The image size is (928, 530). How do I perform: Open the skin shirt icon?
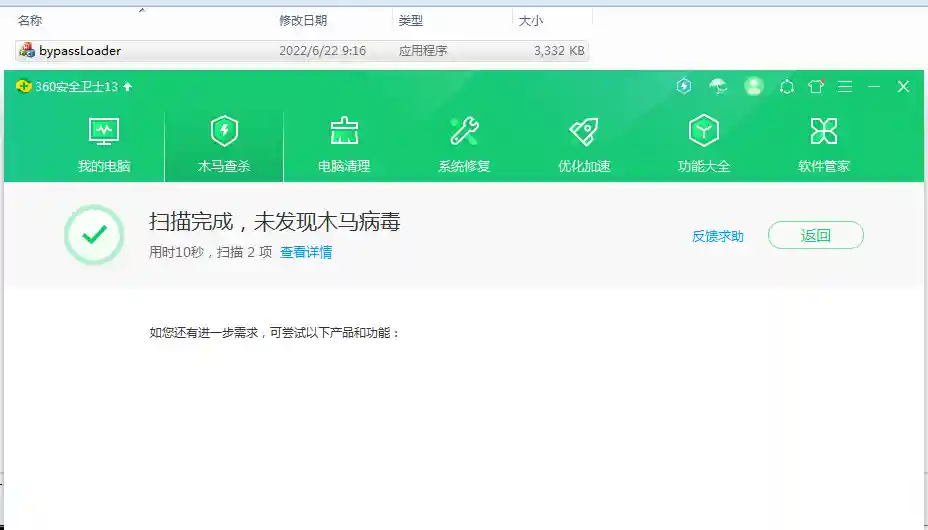816,86
